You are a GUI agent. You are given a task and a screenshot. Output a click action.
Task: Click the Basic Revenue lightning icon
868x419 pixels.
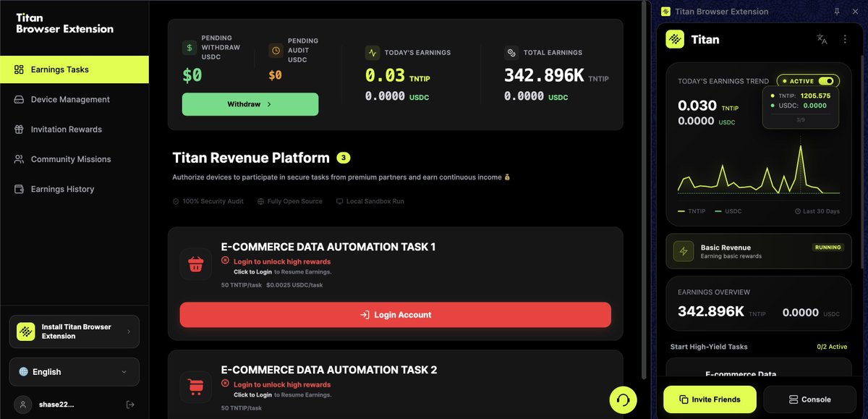(684, 251)
